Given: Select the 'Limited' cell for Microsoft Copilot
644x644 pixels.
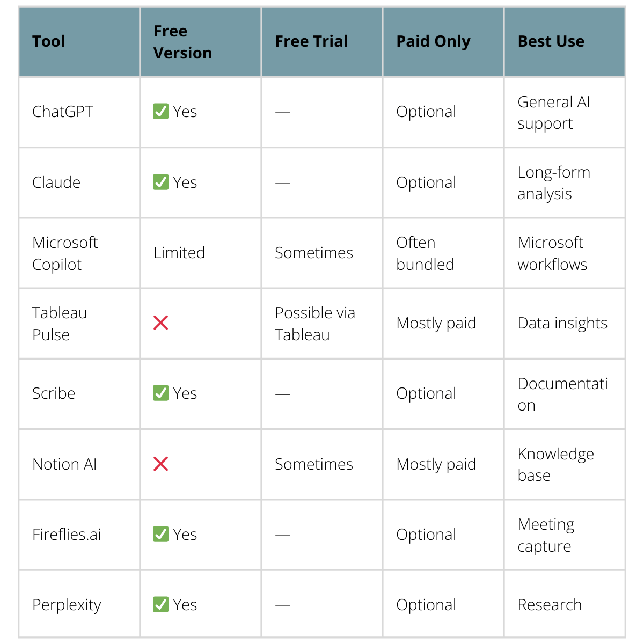Looking at the screenshot, I should pos(179,253).
